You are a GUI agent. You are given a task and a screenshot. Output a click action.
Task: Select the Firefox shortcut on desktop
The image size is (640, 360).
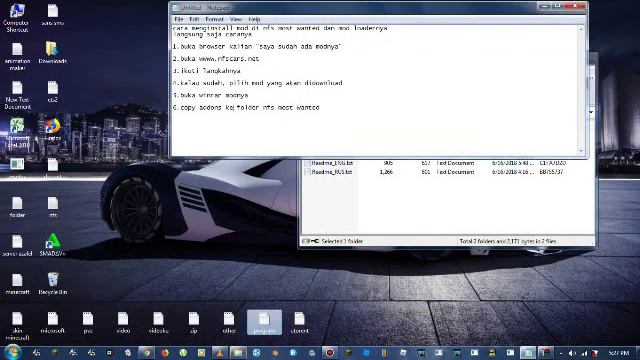(53, 130)
